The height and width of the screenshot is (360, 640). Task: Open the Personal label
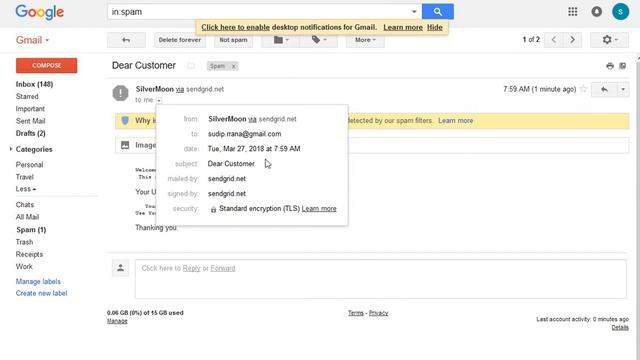(x=29, y=164)
